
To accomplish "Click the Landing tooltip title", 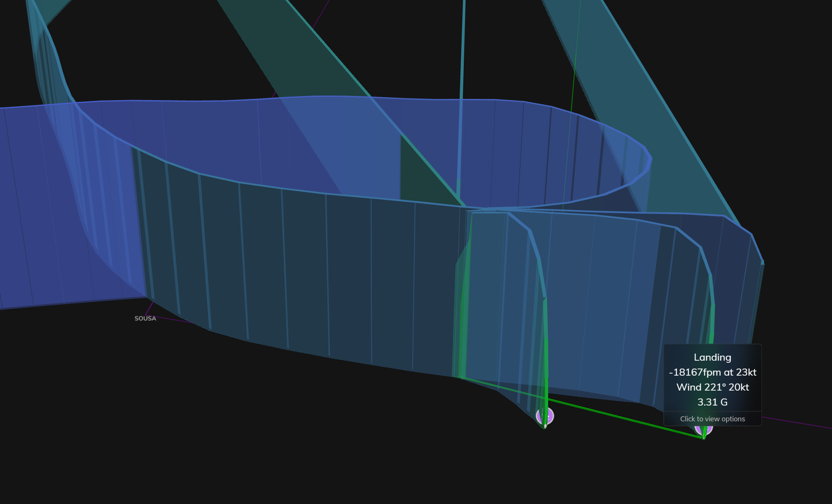I will point(712,357).
